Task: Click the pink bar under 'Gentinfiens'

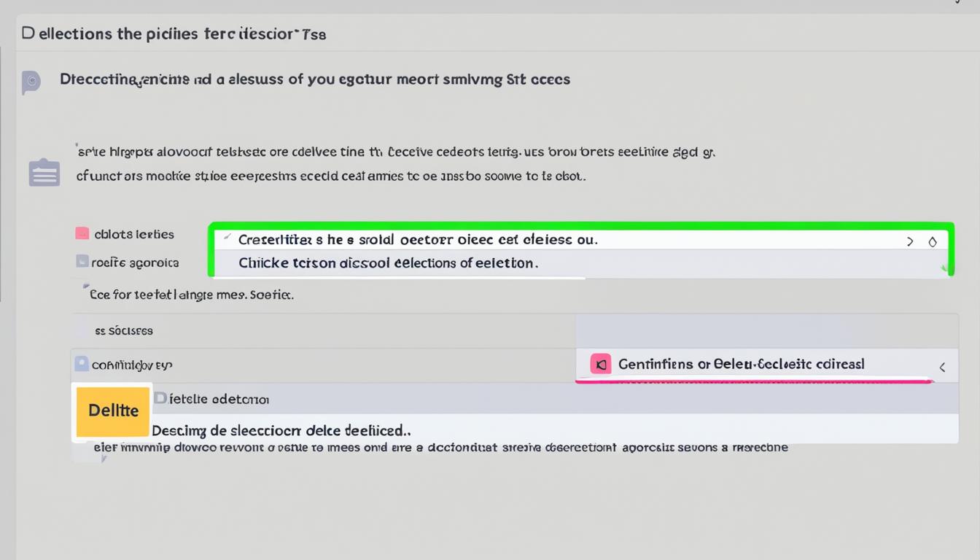Action: pos(752,380)
